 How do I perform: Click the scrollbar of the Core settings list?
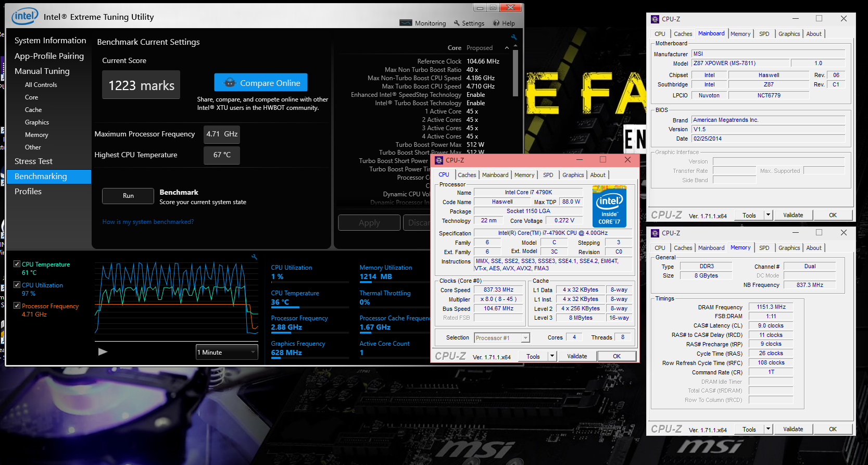click(515, 74)
